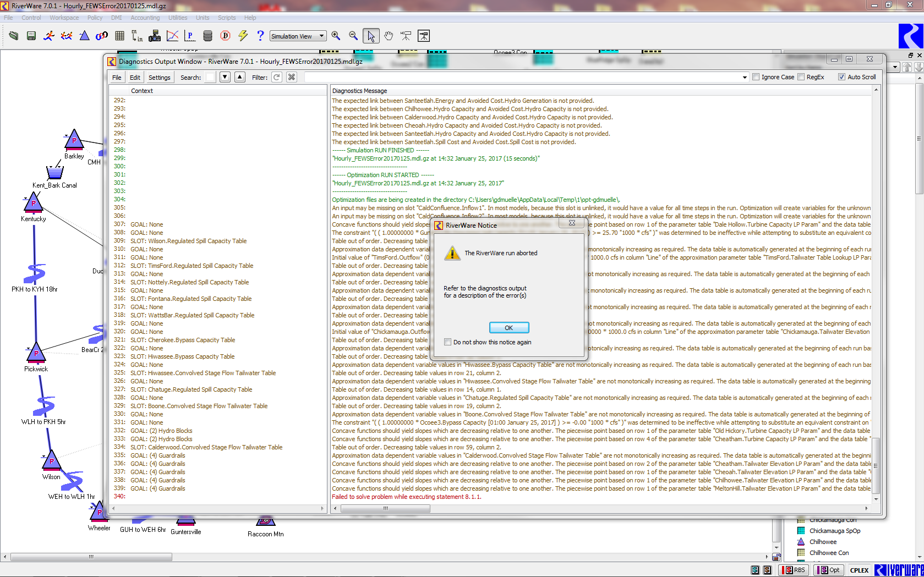The width and height of the screenshot is (924, 577).
Task: Click the m-to-in unit conversion icon
Action: 137,36
